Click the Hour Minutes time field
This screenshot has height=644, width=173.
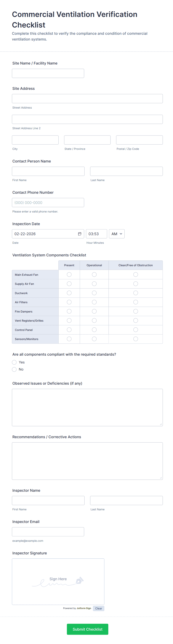pos(97,234)
